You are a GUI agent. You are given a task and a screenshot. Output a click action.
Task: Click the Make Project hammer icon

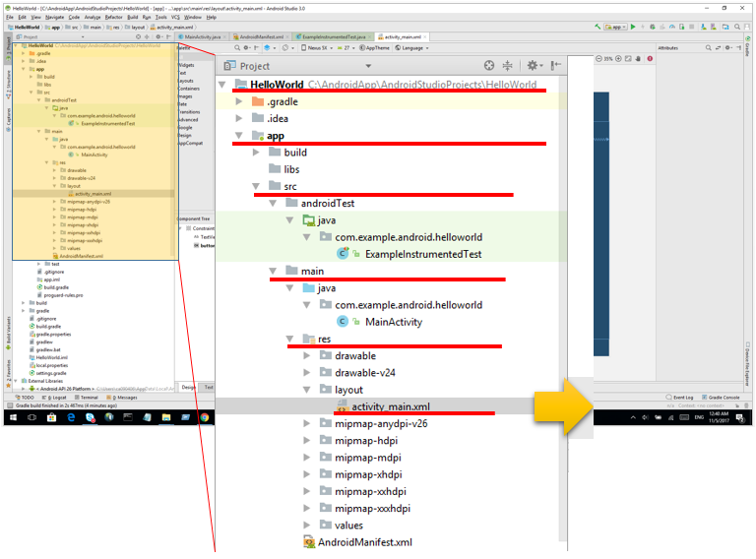pyautogui.click(x=598, y=27)
